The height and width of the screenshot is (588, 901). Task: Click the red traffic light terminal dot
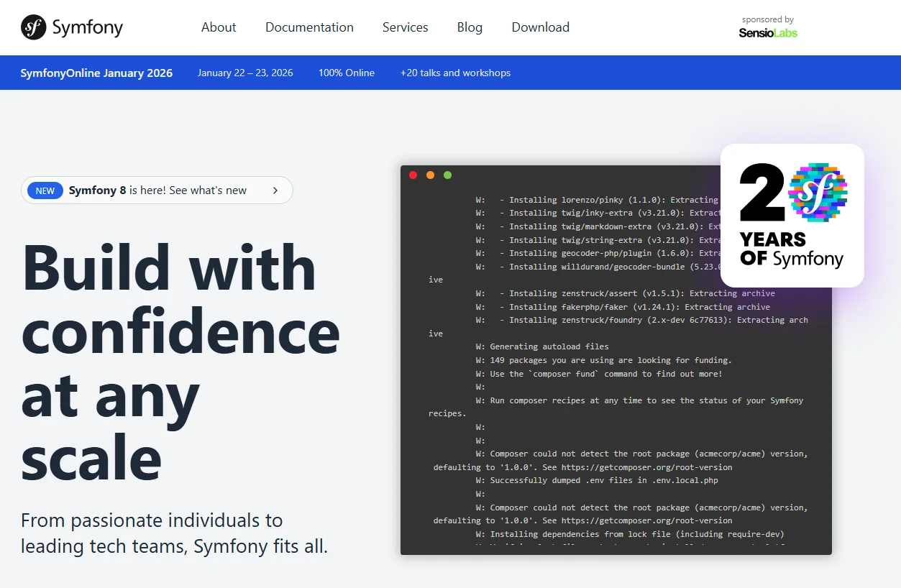coord(413,175)
